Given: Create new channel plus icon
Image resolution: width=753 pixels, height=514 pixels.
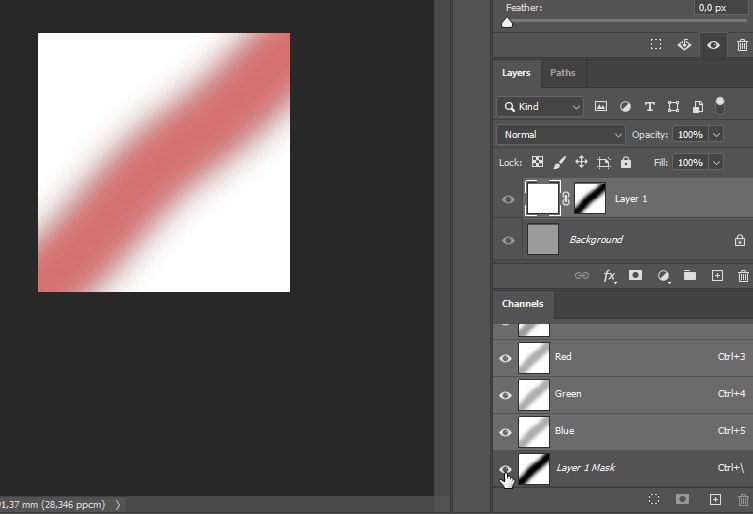Looking at the screenshot, I should click(x=715, y=500).
